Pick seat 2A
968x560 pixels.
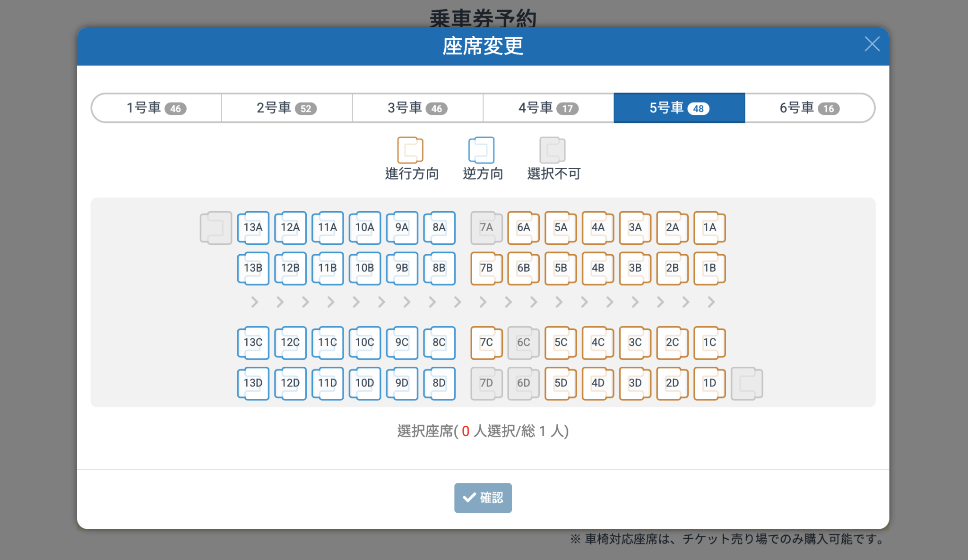[672, 227]
